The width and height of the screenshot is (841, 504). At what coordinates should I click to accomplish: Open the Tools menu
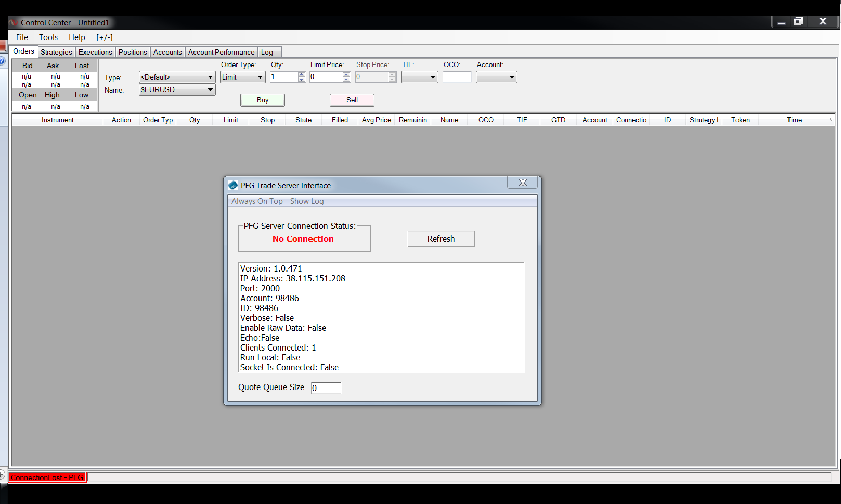click(48, 37)
